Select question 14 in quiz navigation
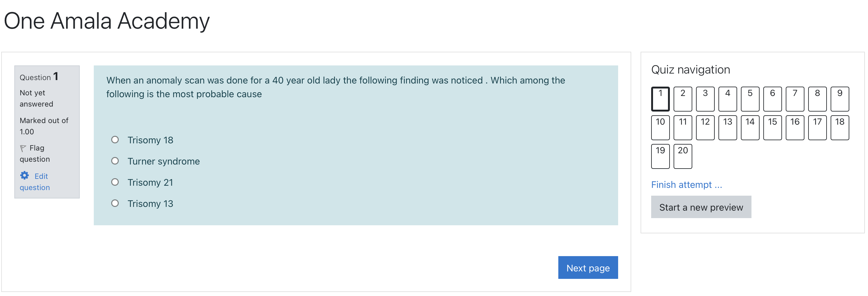 coord(750,127)
